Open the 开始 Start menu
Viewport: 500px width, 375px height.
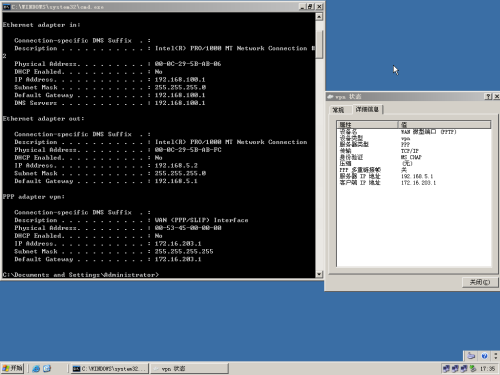pyautogui.click(x=12, y=368)
